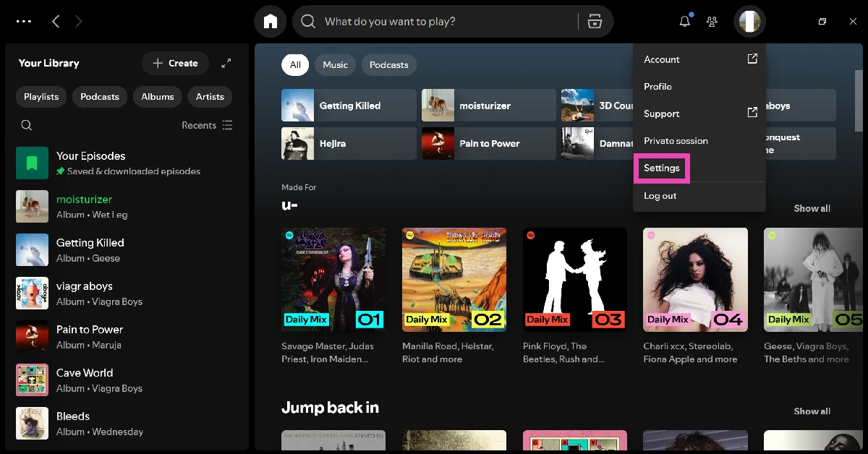
Task: Select the Podcasts filter on home feed
Action: 388,65
